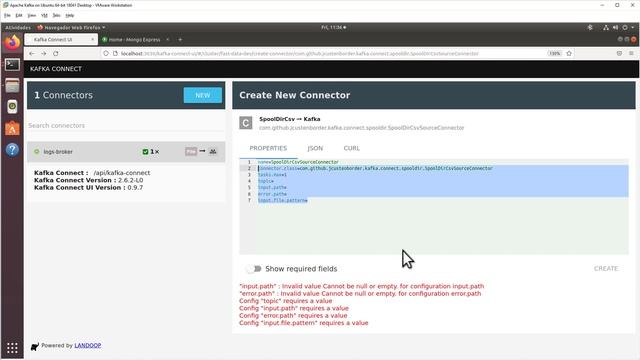640x360 pixels.
Task: Click the Kafka Connect UI Version text
Action: [x=89, y=187]
